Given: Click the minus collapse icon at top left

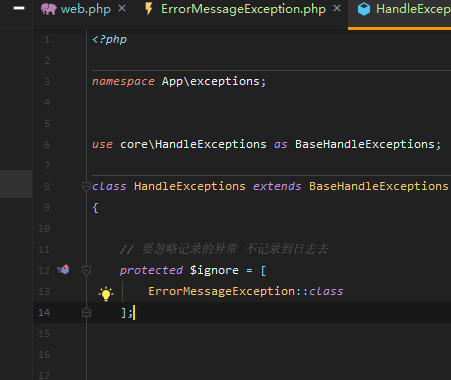Looking at the screenshot, I should click(19, 8).
